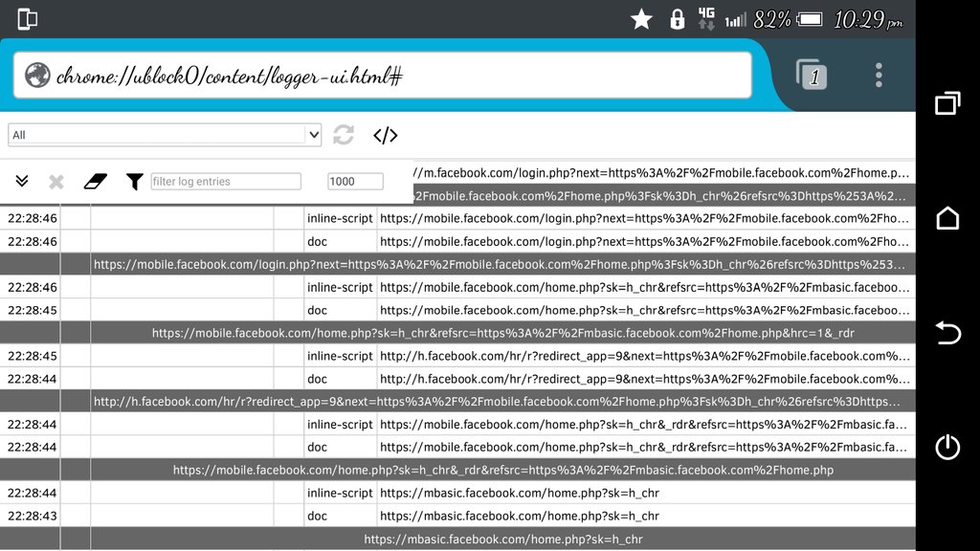
Task: Click gray header row mbasic.facebook.com/home.php?sk=h_chr
Action: coord(457,540)
